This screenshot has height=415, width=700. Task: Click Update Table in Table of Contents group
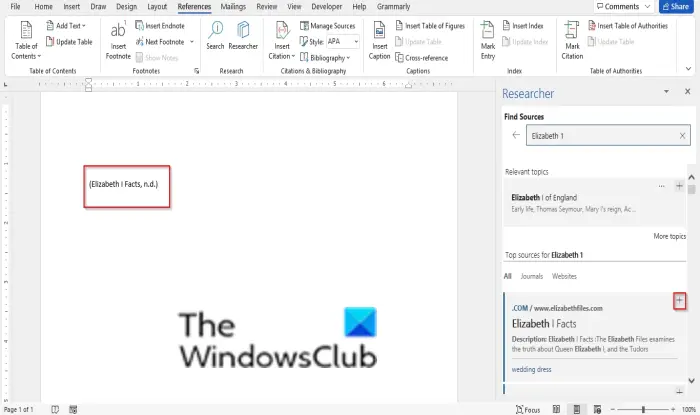69,42
